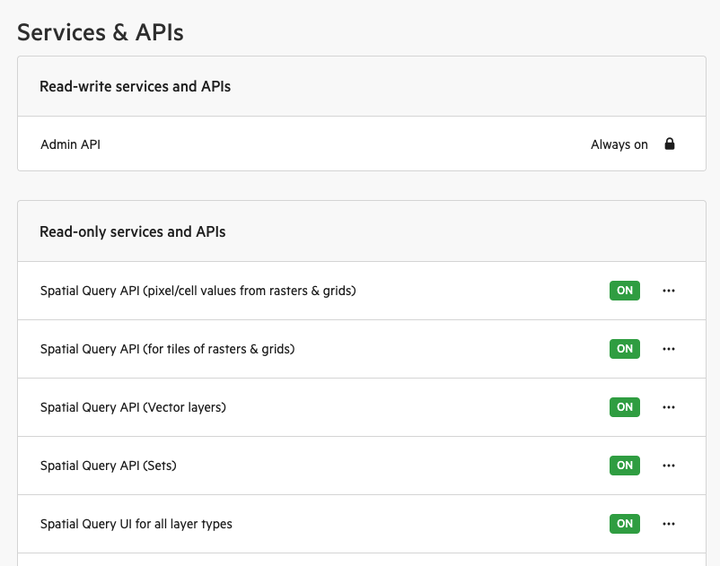The image size is (720, 566).
Task: Switch off Spatial Query UI for all layers
Action: coord(624,523)
